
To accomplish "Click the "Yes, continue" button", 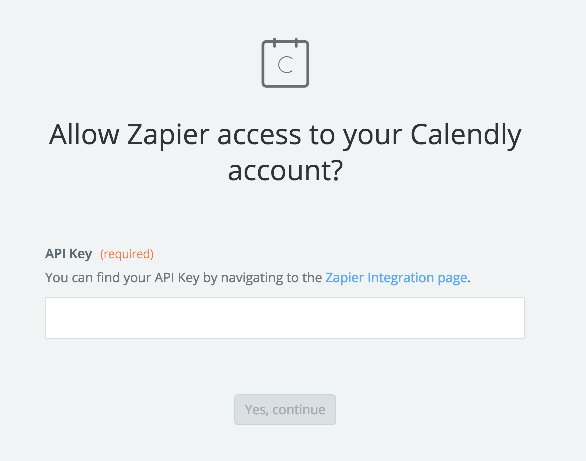I will [285, 409].
